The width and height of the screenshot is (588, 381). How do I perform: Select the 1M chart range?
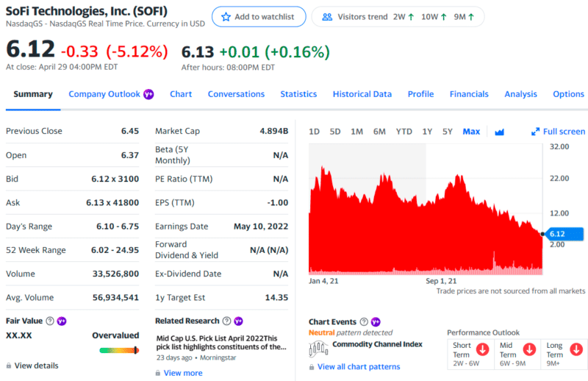(x=357, y=132)
